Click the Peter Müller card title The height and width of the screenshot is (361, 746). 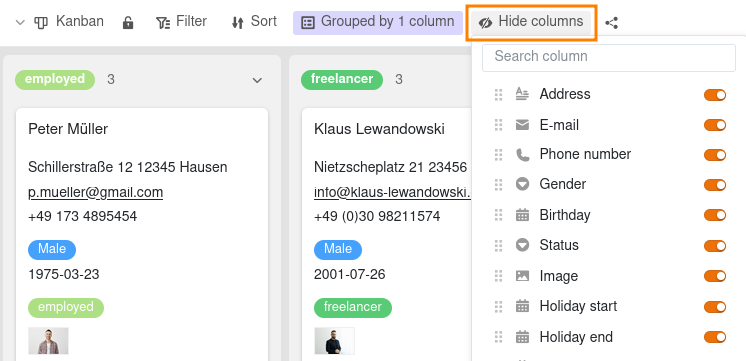68,129
